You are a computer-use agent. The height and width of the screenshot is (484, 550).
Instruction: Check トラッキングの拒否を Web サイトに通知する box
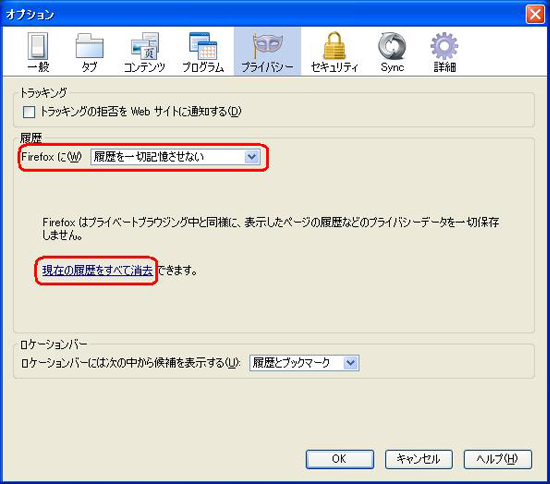29,112
